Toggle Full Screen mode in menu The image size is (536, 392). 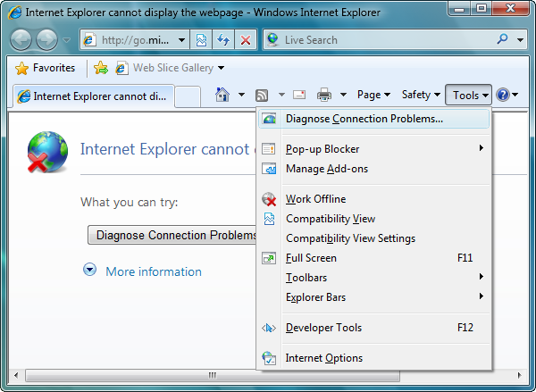coord(374,258)
